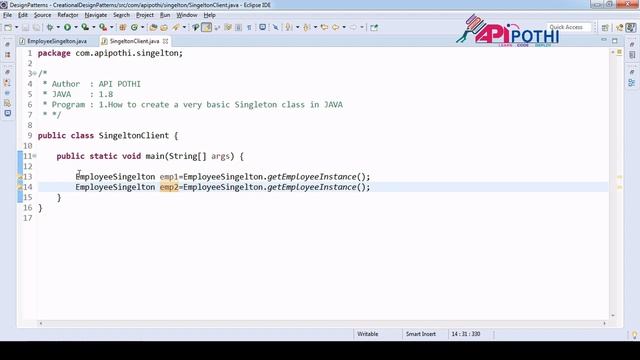Image resolution: width=640 pixels, height=360 pixels.
Task: Launch Debug from the toolbar
Action: (50, 27)
